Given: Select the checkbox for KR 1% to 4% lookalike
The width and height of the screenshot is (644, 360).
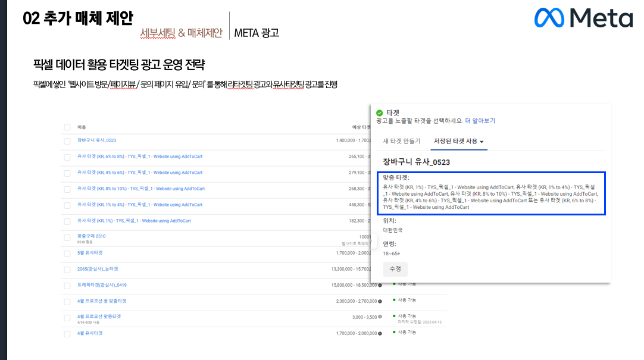Looking at the screenshot, I should [x=67, y=205].
